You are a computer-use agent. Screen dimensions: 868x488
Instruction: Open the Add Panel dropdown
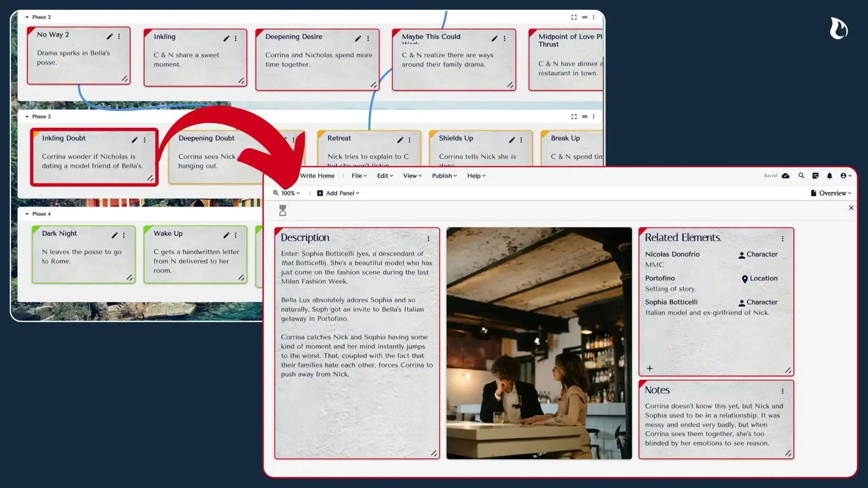click(x=338, y=193)
